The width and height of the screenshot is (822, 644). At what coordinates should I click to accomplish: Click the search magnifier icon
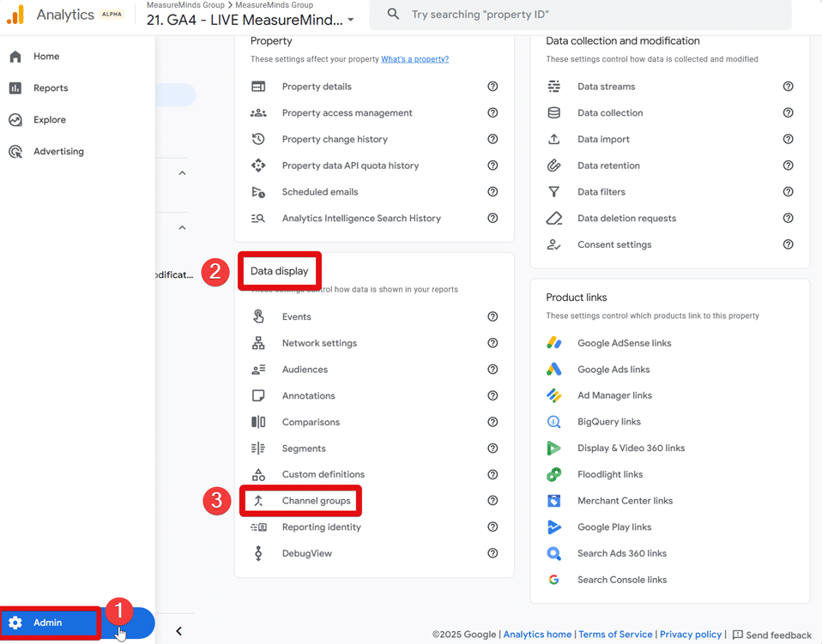[393, 14]
